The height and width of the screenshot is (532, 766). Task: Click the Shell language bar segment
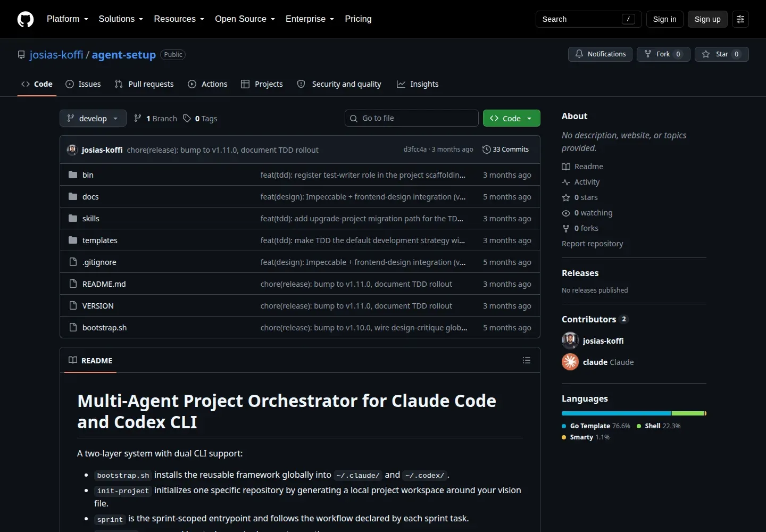tap(688, 413)
